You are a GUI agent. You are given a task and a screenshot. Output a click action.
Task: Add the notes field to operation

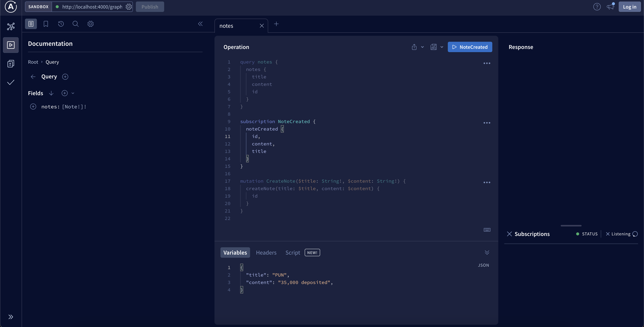click(x=33, y=107)
